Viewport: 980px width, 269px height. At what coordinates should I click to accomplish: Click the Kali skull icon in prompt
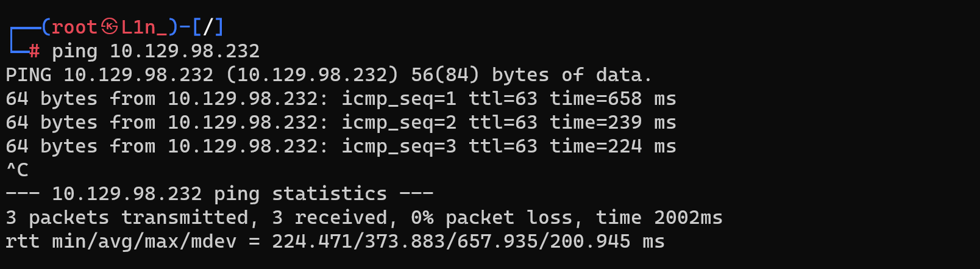pyautogui.click(x=110, y=27)
